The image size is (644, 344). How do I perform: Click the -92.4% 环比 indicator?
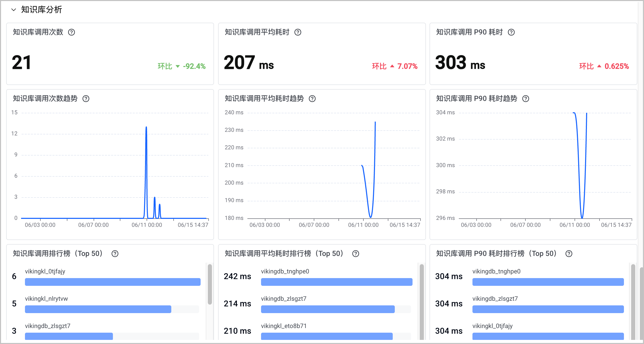pyautogui.click(x=182, y=66)
